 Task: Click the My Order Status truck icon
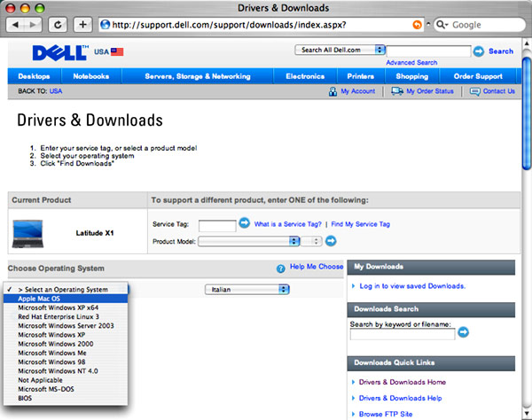pyautogui.click(x=397, y=91)
